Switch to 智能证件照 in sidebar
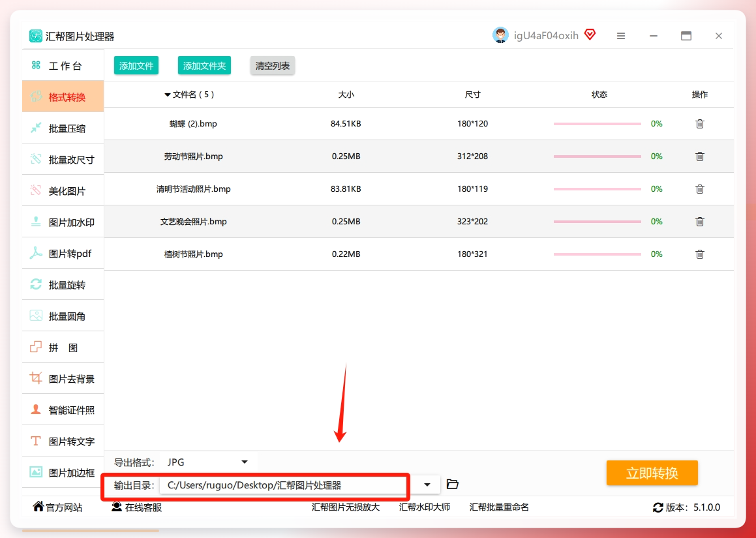Viewport: 756px width, 538px height. click(x=63, y=410)
